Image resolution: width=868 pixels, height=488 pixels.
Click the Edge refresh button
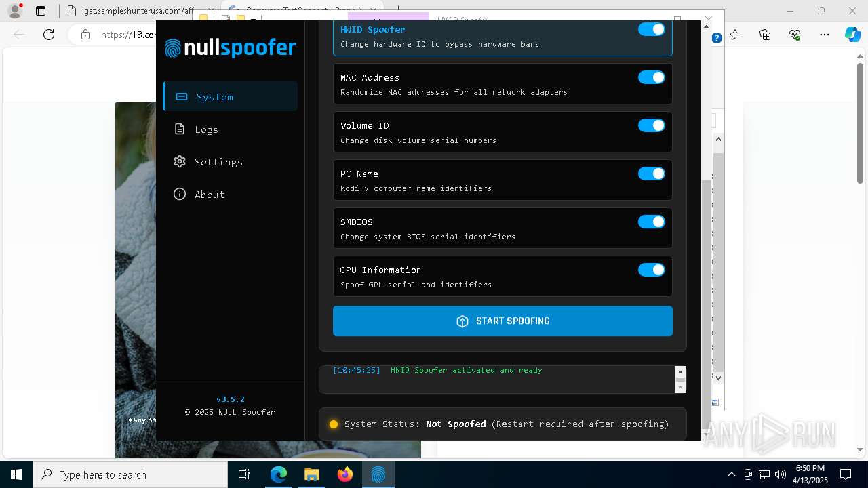coord(49,35)
